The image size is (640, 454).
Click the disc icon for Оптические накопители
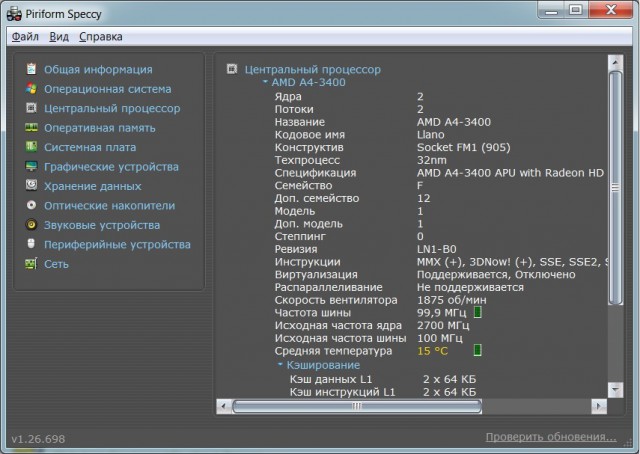click(x=31, y=205)
